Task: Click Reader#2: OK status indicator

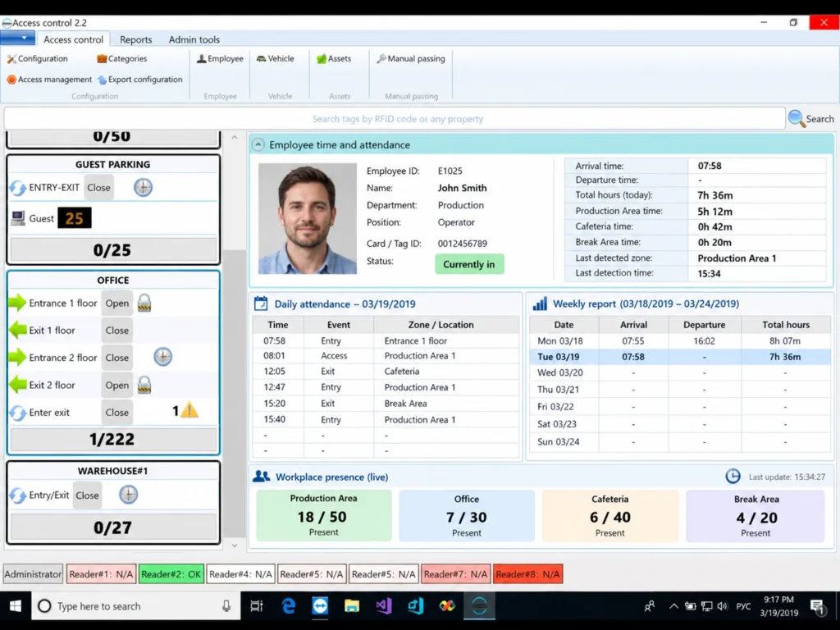Action: tap(171, 573)
